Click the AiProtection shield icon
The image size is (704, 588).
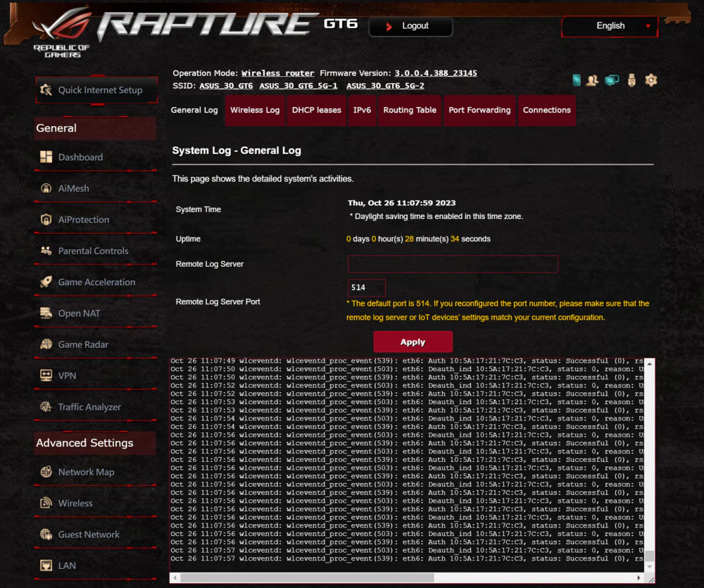coord(46,219)
